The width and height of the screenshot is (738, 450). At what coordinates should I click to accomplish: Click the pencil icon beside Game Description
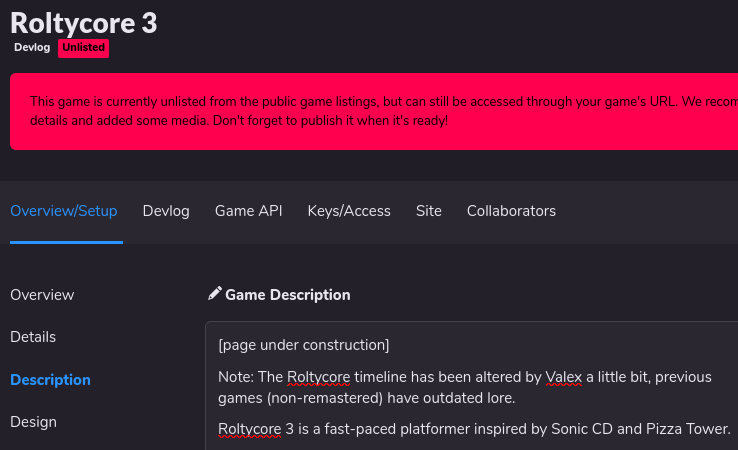click(214, 294)
